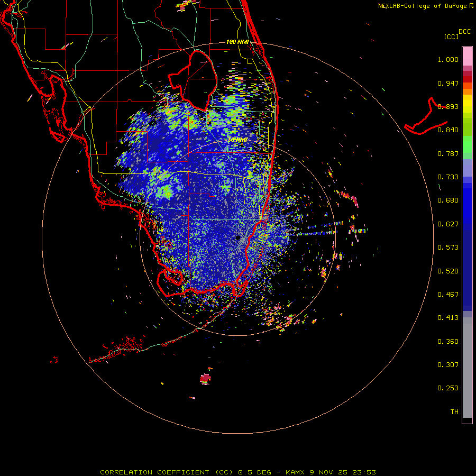
Task: Click the 0.413 scale value
Action: coord(448,318)
